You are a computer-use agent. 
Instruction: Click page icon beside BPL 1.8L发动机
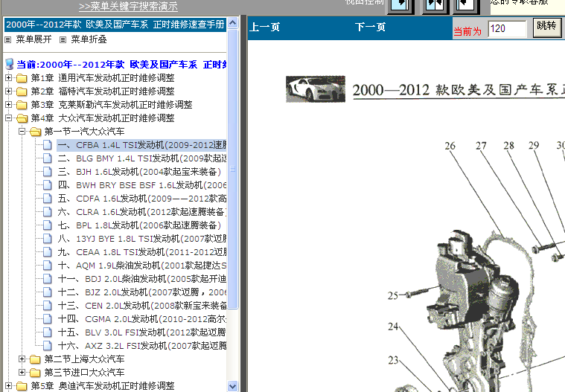[47, 225]
